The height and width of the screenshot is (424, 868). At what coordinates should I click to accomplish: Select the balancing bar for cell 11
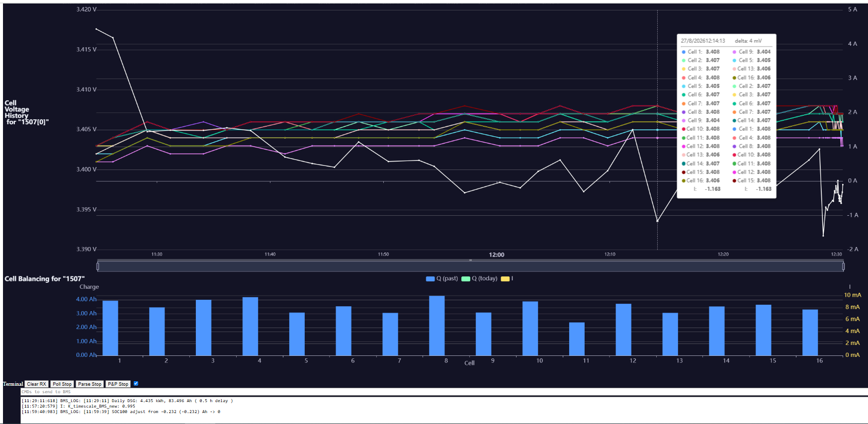tap(577, 339)
